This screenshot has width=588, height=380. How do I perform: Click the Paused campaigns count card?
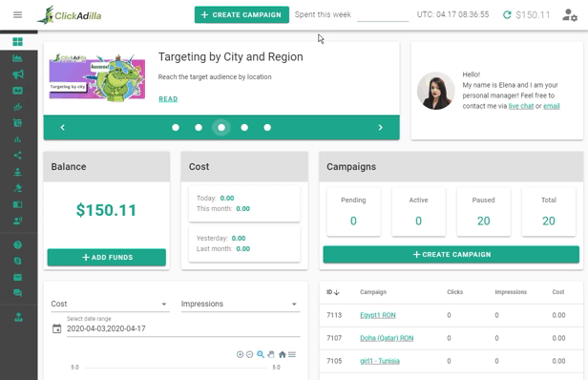coord(483,212)
